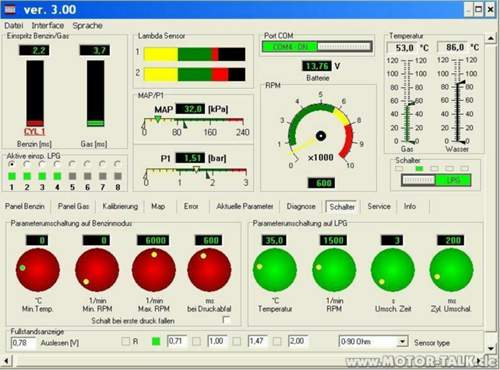Viewport: 500px width, 370px height.
Task: Click the green Zyl. Umschal. knob
Action: click(x=451, y=270)
